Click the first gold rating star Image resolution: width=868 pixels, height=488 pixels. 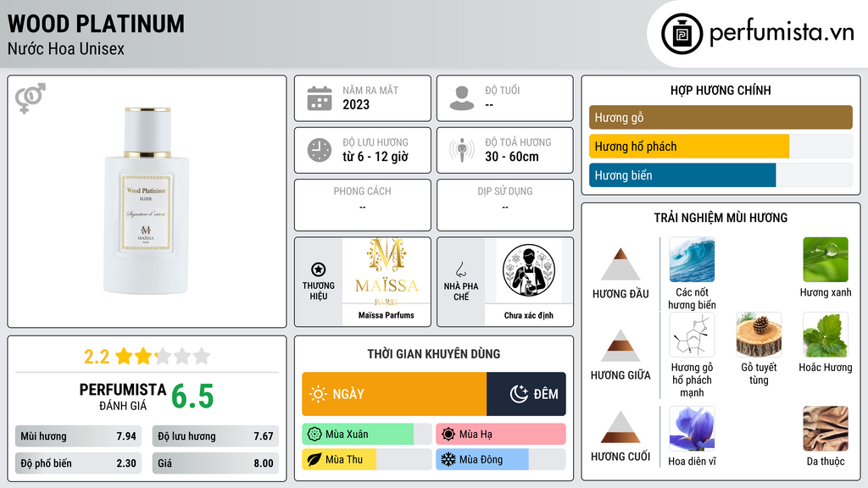coord(124,356)
